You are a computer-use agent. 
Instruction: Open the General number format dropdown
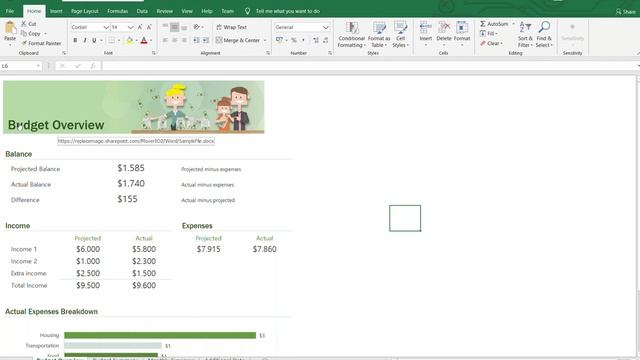[326, 27]
